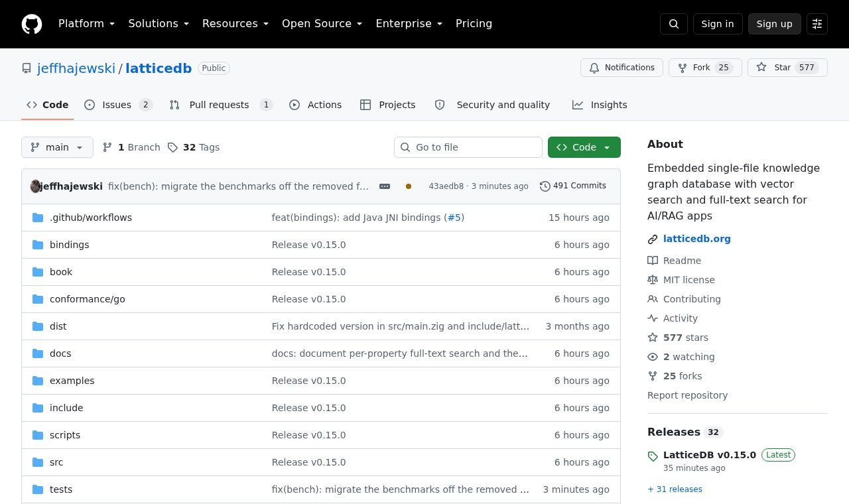
Task: View the 1 Branch link
Action: tap(131, 147)
